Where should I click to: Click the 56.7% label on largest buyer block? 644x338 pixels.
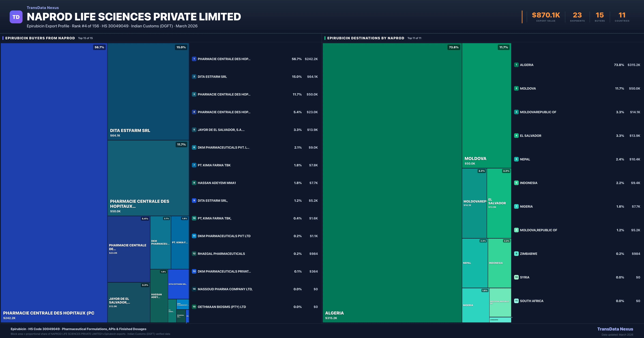point(99,47)
